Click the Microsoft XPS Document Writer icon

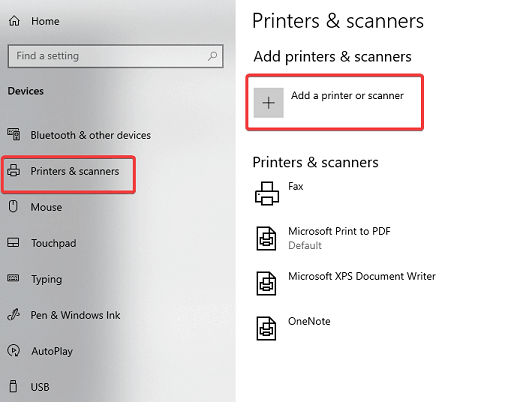pos(266,283)
